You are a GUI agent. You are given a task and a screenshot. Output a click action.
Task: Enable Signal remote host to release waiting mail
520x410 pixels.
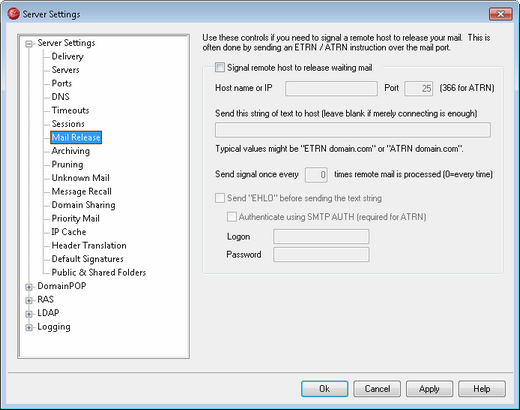[x=220, y=68]
